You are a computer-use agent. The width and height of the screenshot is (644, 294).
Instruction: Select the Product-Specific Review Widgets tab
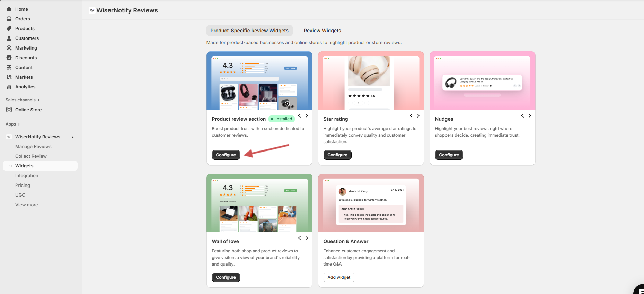pyautogui.click(x=249, y=31)
